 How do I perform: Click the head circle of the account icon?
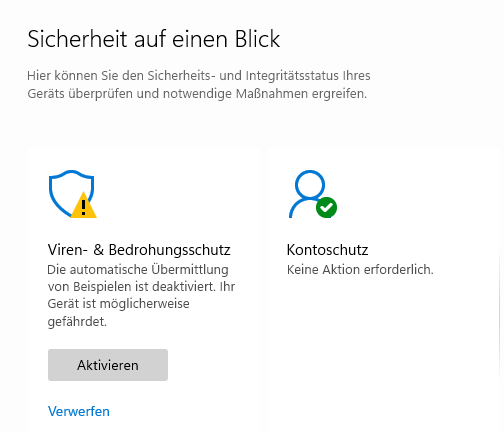(310, 184)
